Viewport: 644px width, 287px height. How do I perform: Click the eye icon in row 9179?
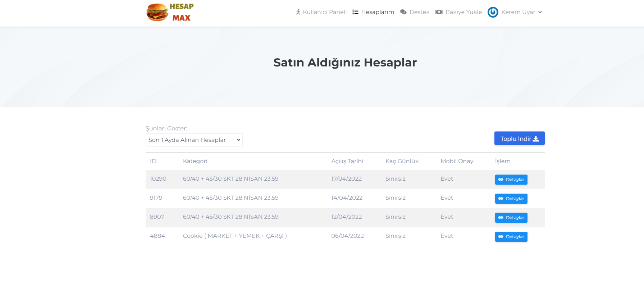[x=501, y=199]
